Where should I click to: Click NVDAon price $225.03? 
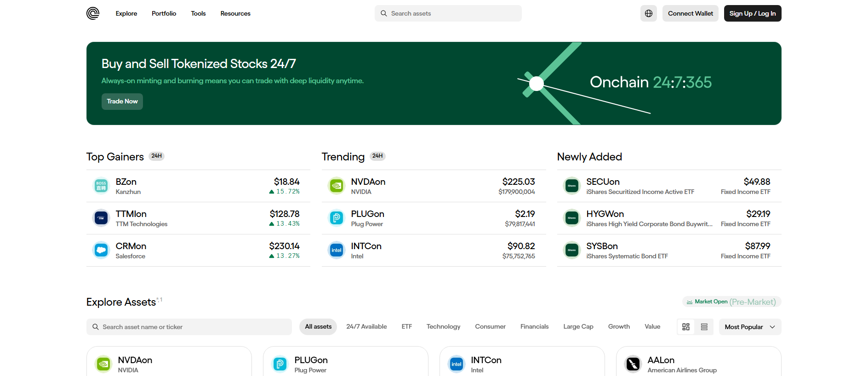tap(519, 182)
